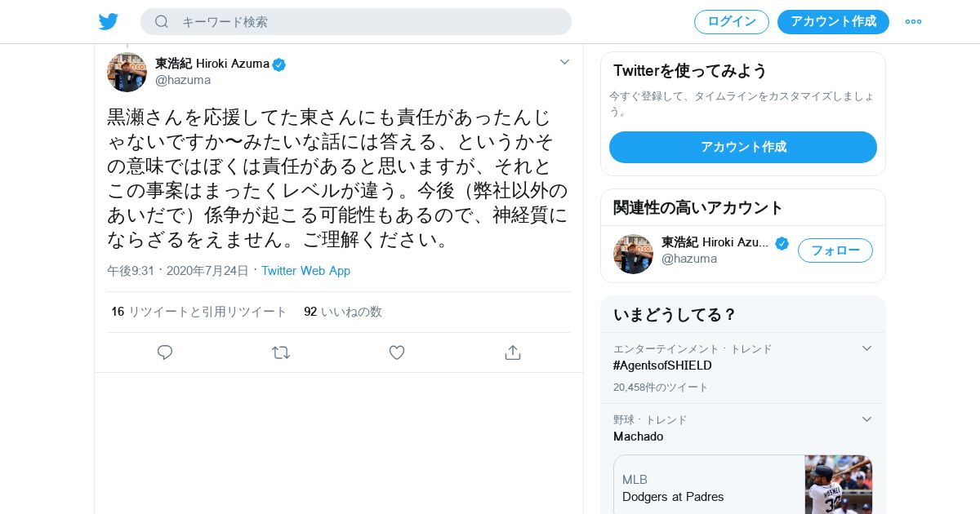The height and width of the screenshot is (514, 980).
Task: Open the Twitter Web App link
Action: pos(305,271)
